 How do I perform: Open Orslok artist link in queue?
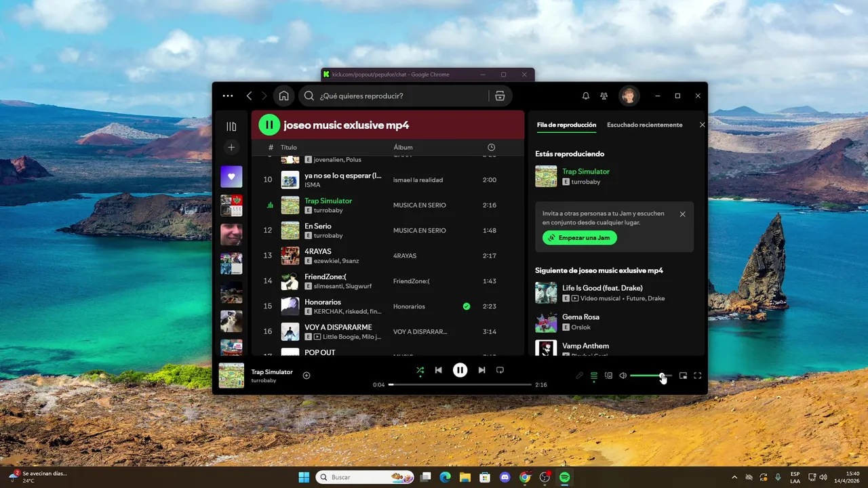pos(581,327)
